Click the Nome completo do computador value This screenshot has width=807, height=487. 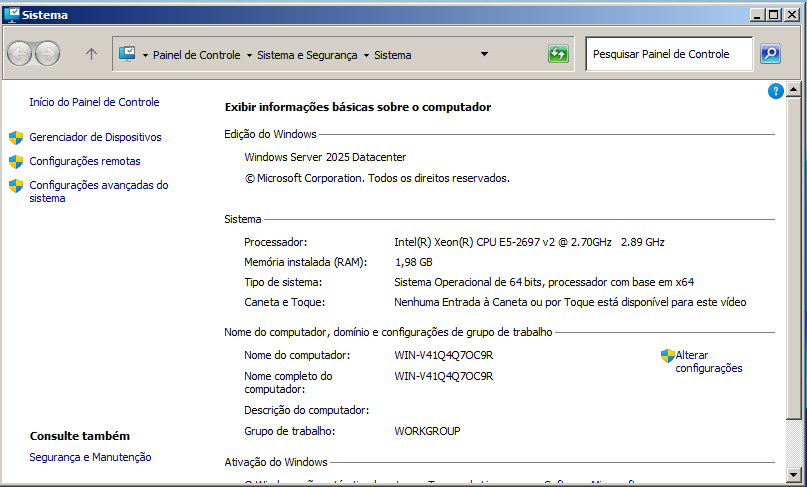tap(444, 376)
